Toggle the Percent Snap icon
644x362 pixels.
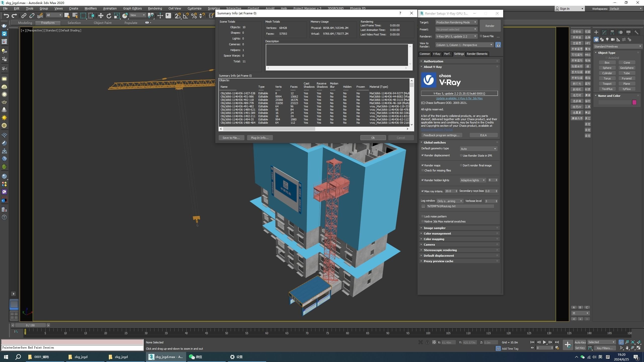(x=194, y=16)
